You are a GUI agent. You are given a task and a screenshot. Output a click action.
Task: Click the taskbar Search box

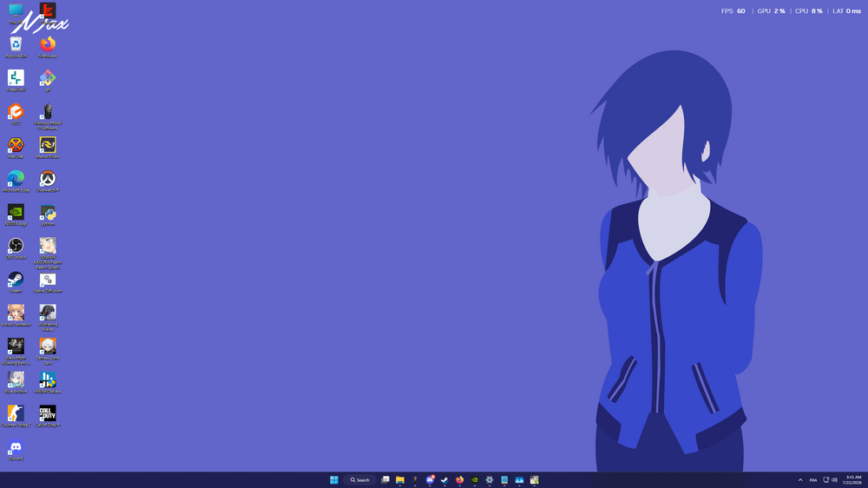360,479
